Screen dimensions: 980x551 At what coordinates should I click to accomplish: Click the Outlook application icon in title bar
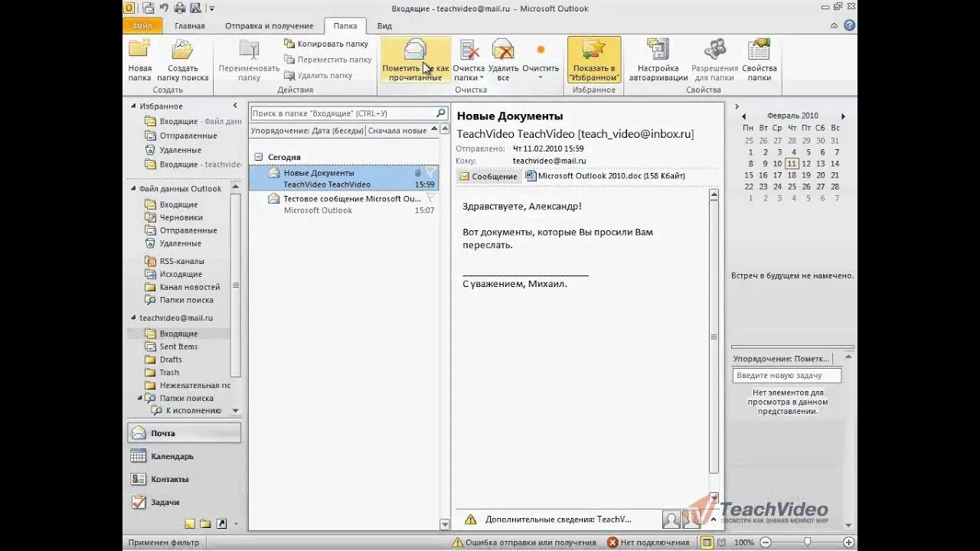coord(129,8)
